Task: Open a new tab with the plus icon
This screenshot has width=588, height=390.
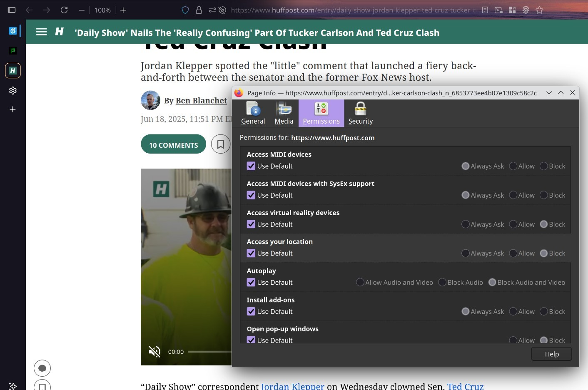Action: (x=13, y=109)
